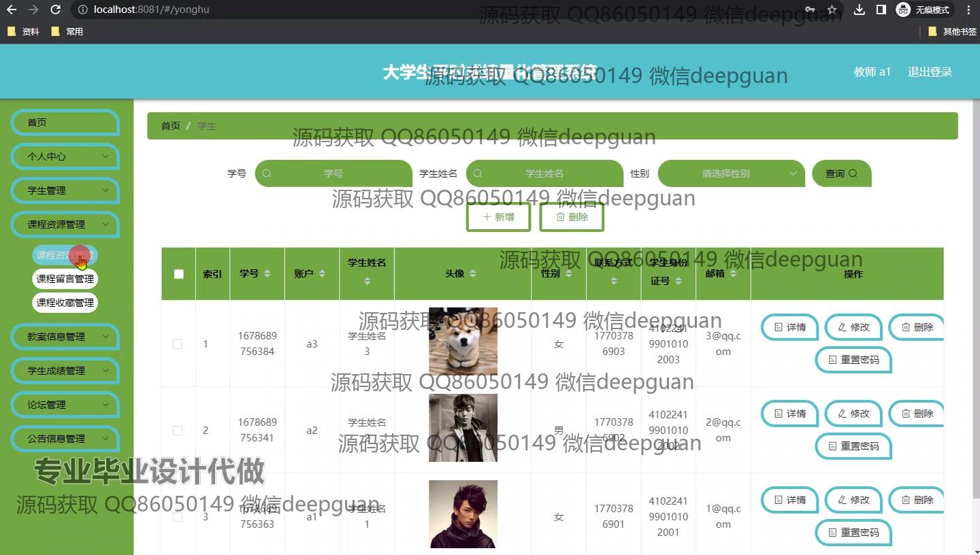The image size is (980, 555).
Task: Click the plus icon on the 新增 button
Action: point(486,217)
